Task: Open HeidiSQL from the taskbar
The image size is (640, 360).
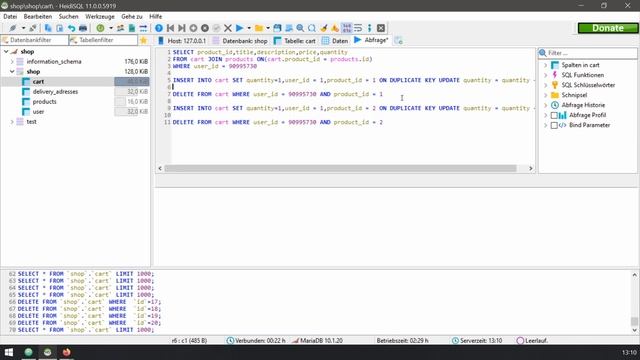Action: coord(47,352)
